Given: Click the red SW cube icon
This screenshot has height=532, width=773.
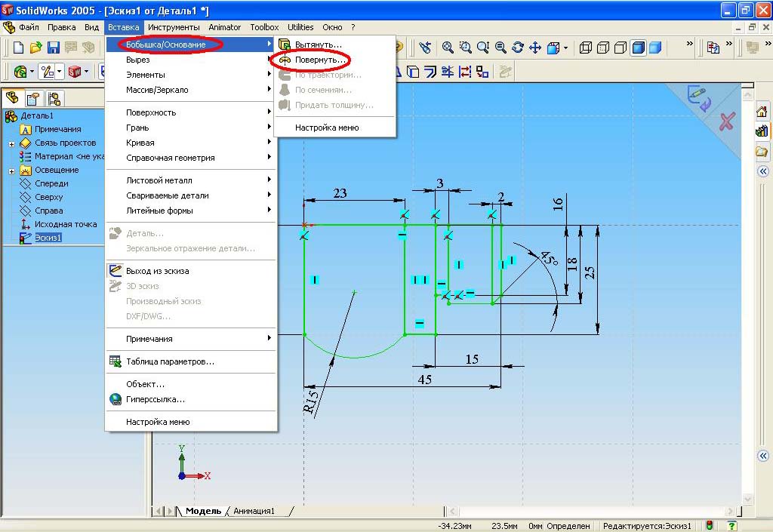Looking at the screenshot, I should point(75,72).
